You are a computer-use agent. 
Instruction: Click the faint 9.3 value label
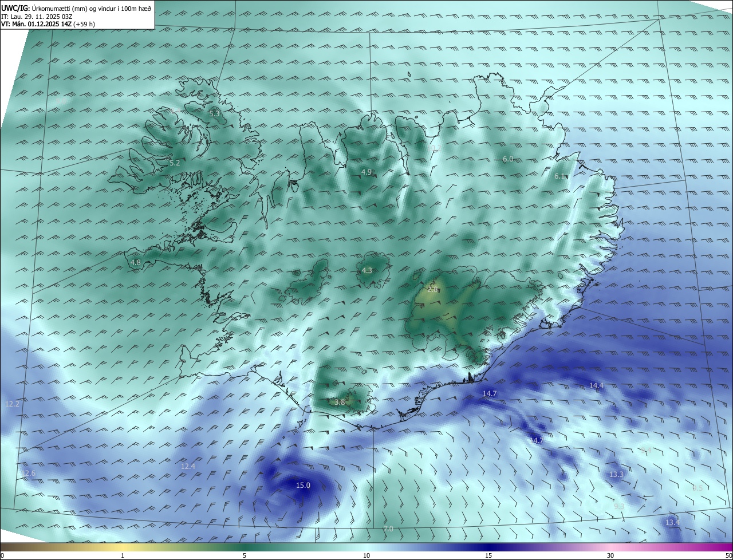[618, 506]
